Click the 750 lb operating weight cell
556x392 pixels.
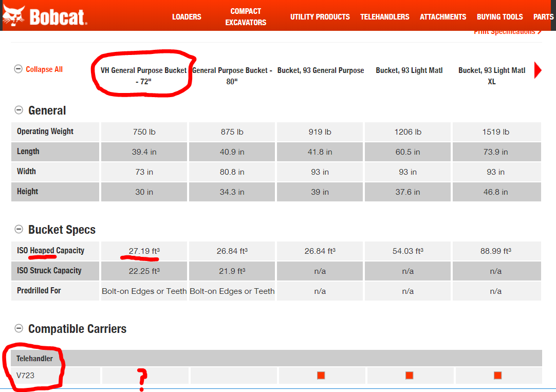pyautogui.click(x=144, y=132)
